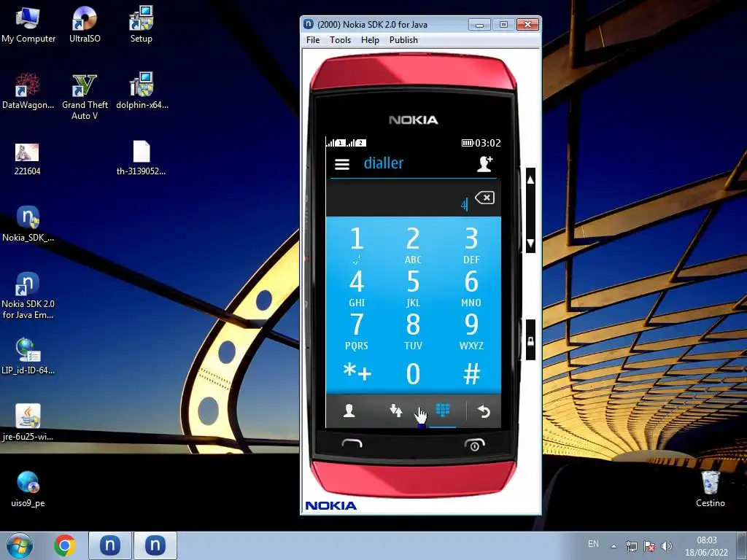Image resolution: width=747 pixels, height=560 pixels.
Task: Select Setup desktop icon
Action: 141,26
